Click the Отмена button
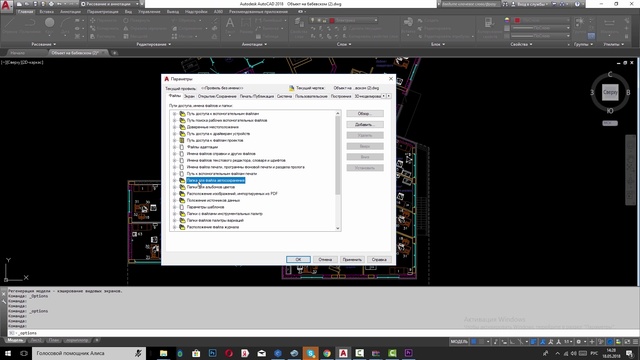The width and height of the screenshot is (640, 360). (325, 260)
